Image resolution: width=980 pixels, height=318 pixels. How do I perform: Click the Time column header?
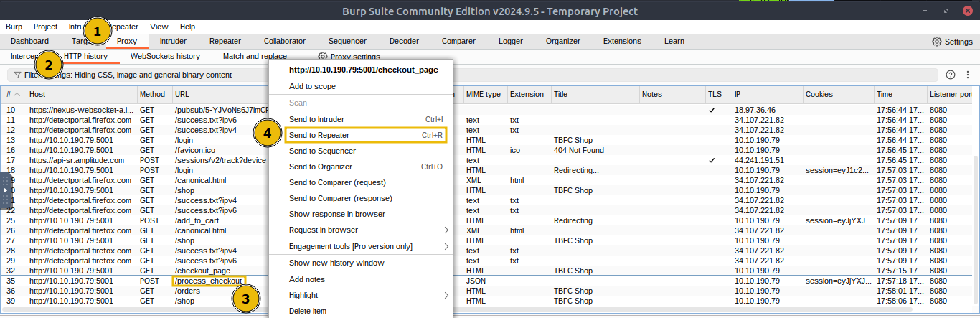[x=898, y=94]
